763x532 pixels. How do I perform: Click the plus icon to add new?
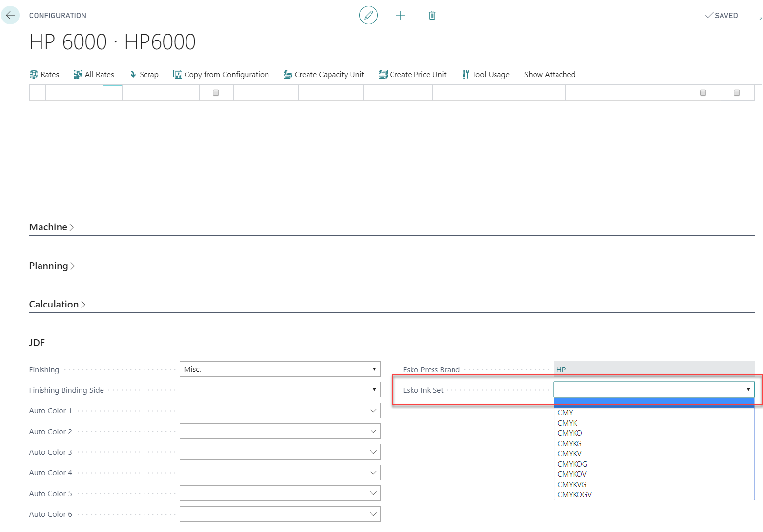pos(400,15)
